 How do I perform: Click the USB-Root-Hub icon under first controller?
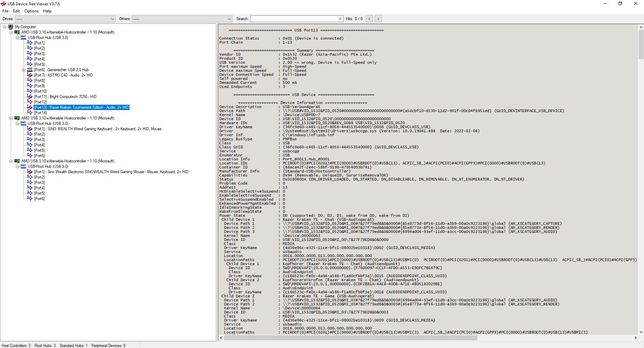click(23, 38)
